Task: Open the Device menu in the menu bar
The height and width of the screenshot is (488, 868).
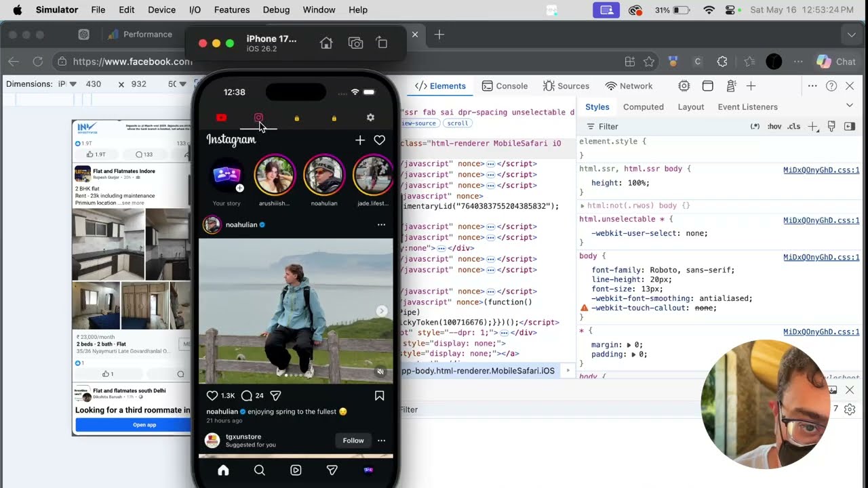Action: pos(161,10)
